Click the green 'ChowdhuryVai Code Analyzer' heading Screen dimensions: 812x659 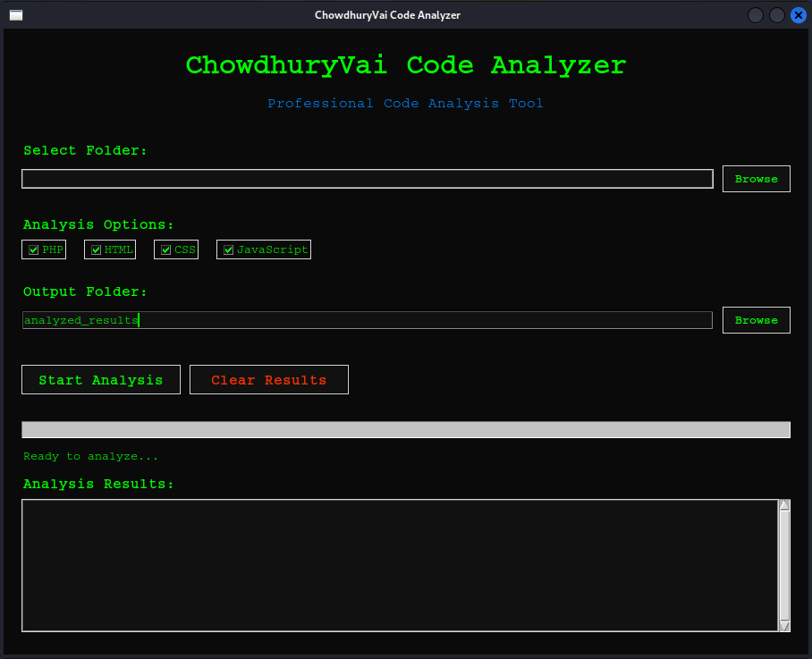pos(406,66)
